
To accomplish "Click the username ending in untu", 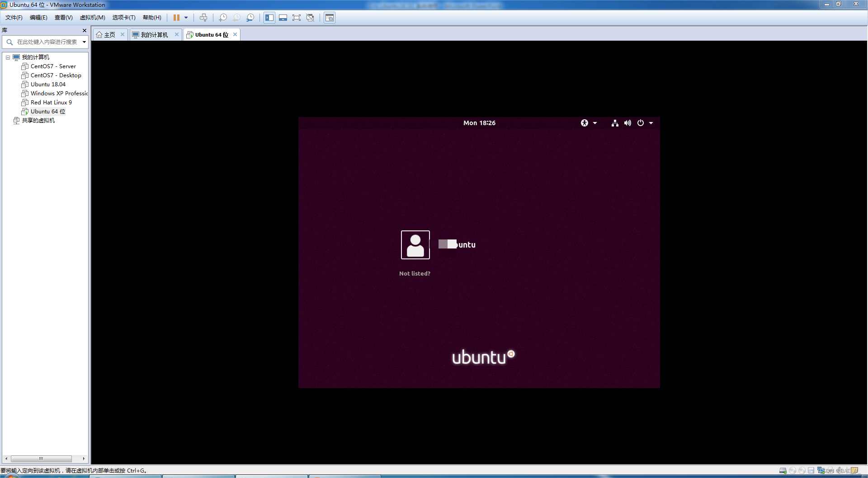I will (457, 244).
